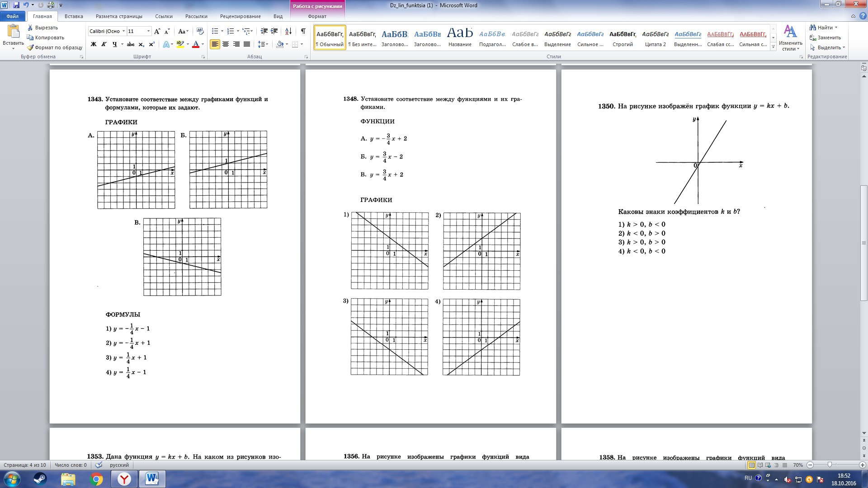Screen dimensions: 868x488
Task: Center align the paragraph
Action: pos(226,44)
